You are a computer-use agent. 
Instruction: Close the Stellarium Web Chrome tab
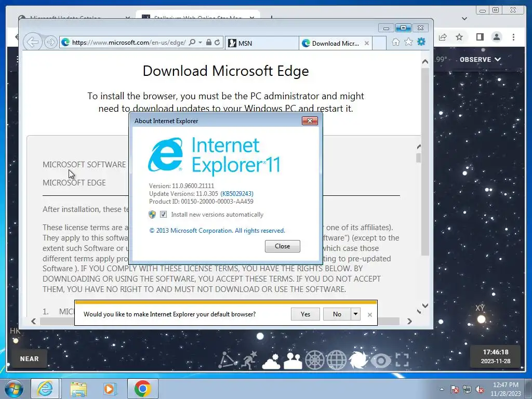[252, 17]
